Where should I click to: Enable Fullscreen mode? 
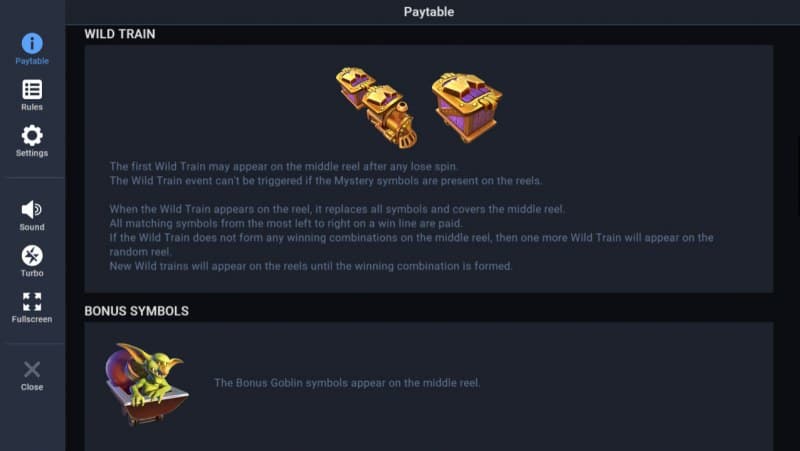(32, 306)
